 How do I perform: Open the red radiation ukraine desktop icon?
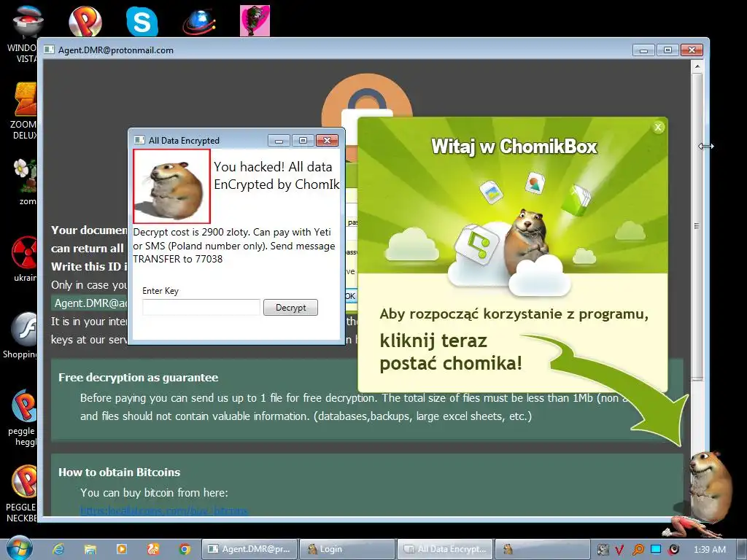pos(25,259)
